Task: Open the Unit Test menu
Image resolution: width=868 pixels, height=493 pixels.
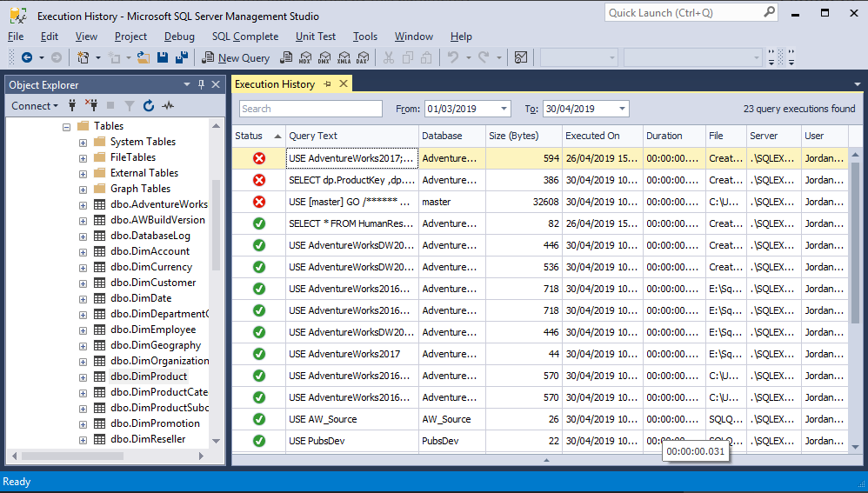Action: click(316, 37)
